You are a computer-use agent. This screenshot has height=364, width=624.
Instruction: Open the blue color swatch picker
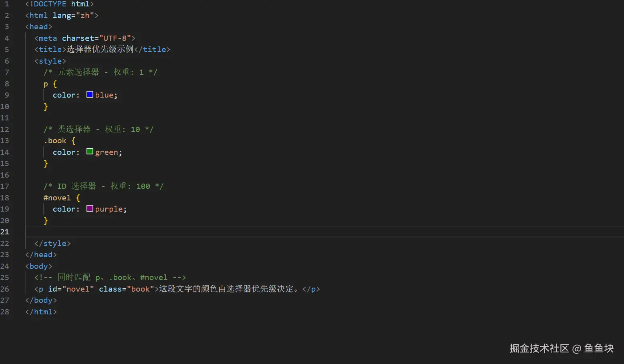coord(90,94)
